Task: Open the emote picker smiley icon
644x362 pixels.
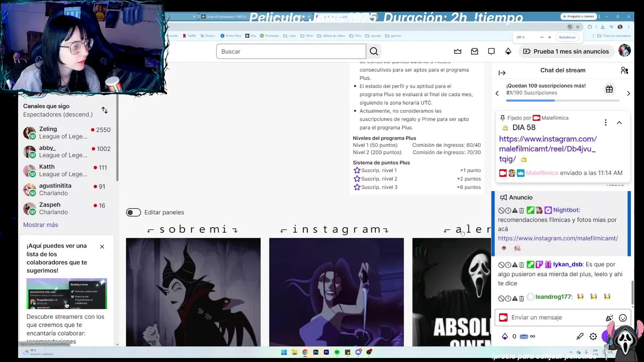Action: (623, 318)
